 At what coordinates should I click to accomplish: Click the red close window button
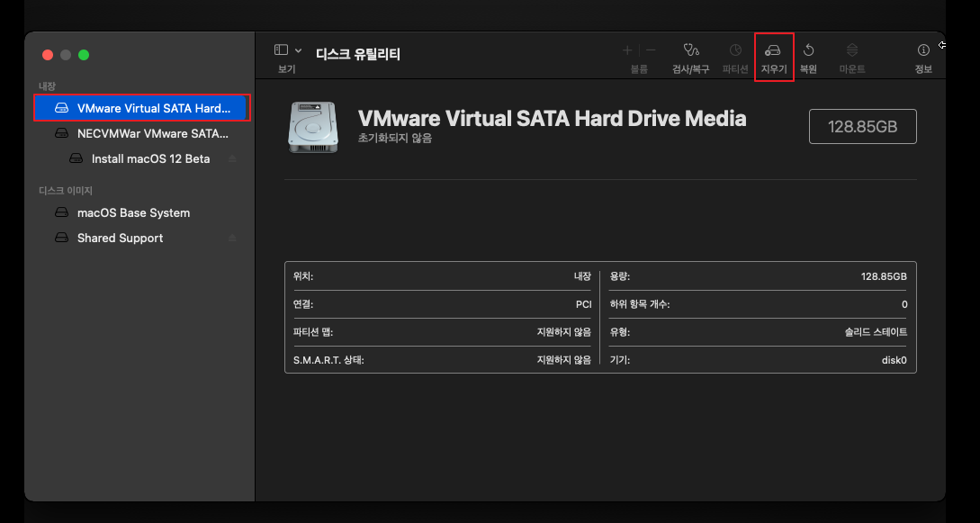48,55
